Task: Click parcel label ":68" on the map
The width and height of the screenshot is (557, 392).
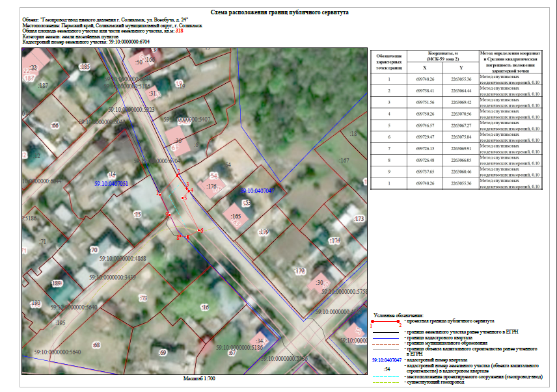Action: (x=96, y=345)
